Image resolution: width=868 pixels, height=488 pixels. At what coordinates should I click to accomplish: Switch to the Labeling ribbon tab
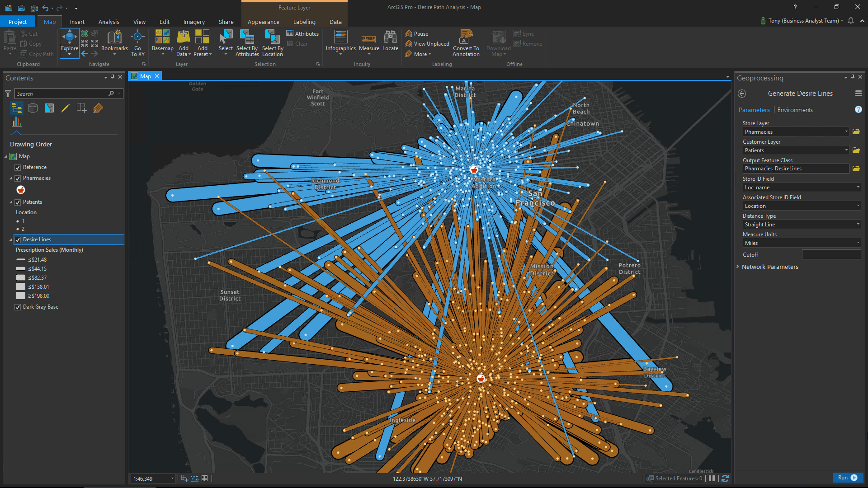[x=304, y=22]
